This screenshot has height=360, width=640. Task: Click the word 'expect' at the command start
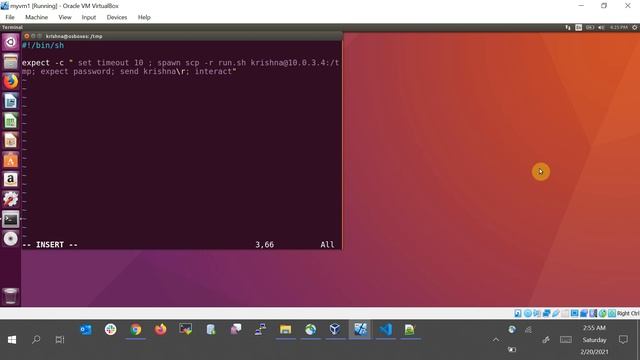36,63
